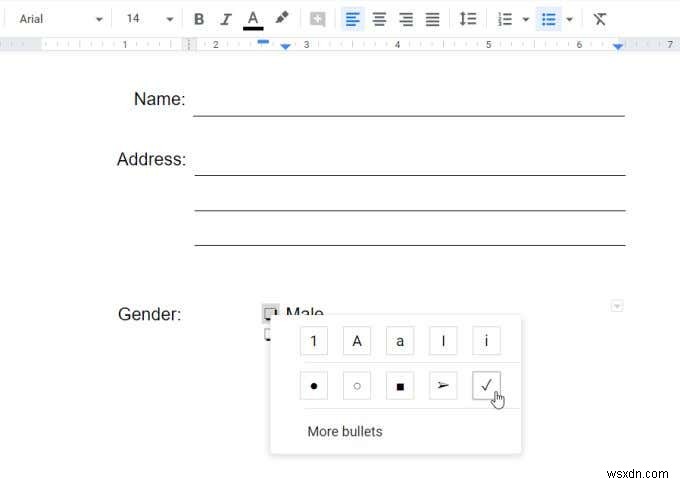The image size is (680, 484).
Task: Select the hollow circle bullet style
Action: click(357, 386)
